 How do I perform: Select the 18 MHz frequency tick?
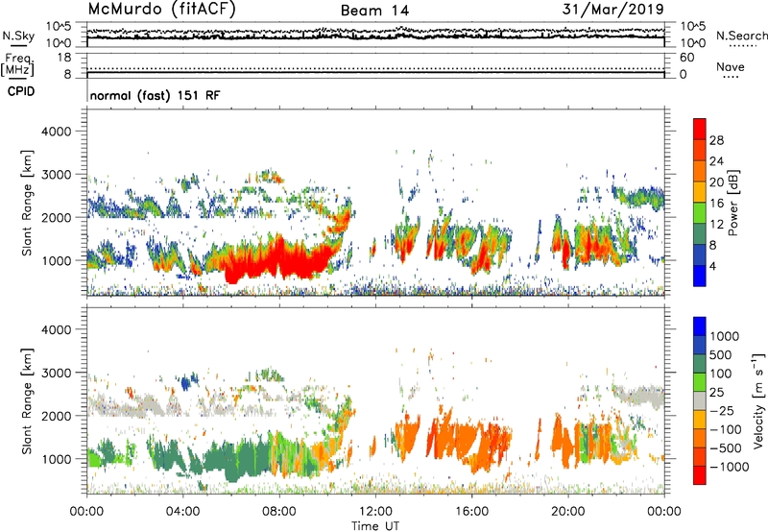[x=63, y=58]
